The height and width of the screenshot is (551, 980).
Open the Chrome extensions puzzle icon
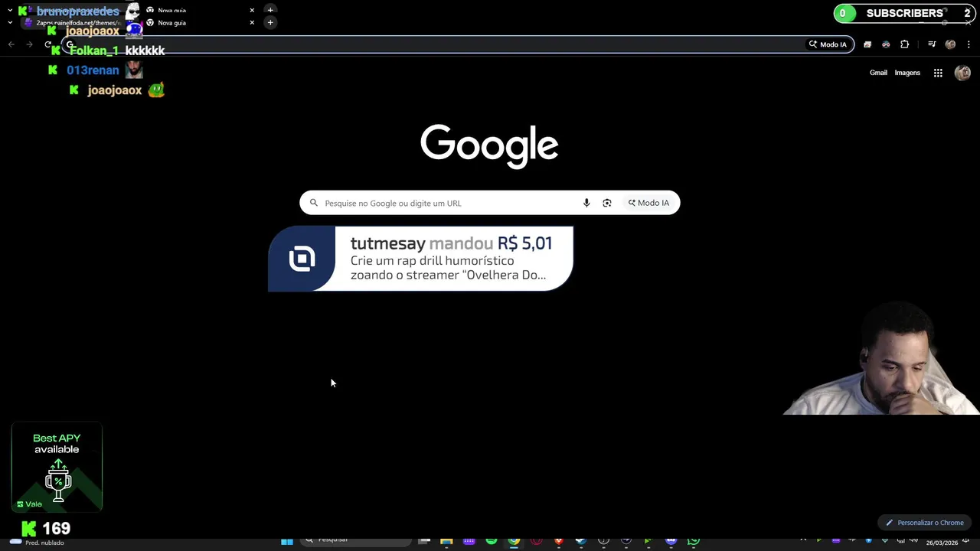pyautogui.click(x=904, y=44)
